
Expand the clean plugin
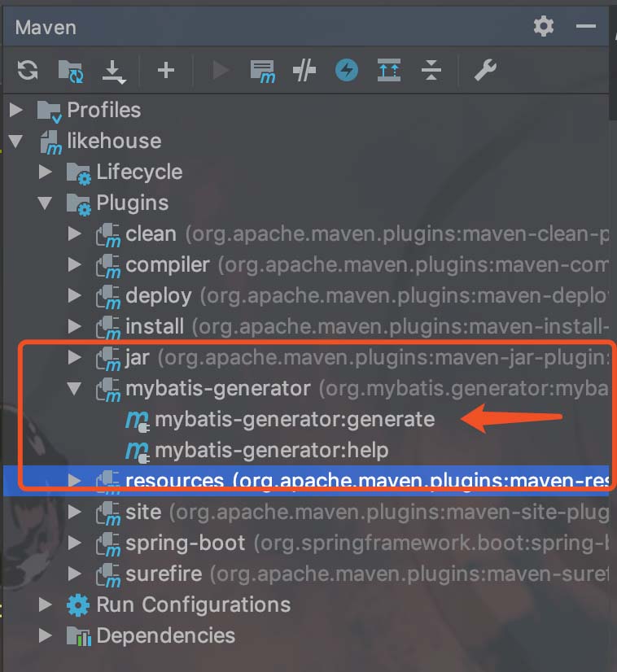75,233
